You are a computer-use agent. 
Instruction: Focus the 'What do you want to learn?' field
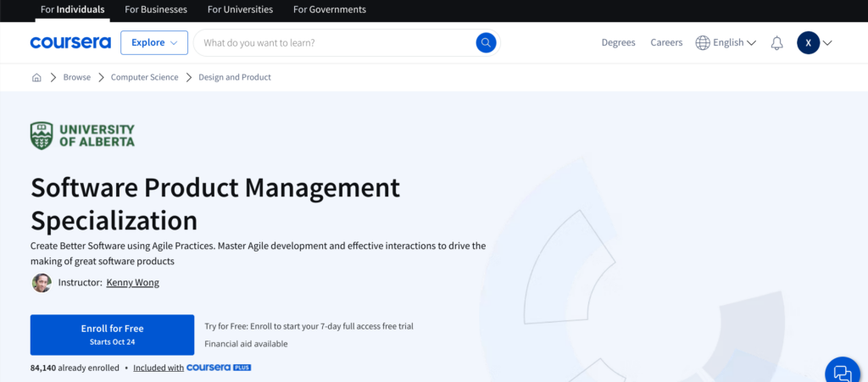pyautogui.click(x=335, y=42)
